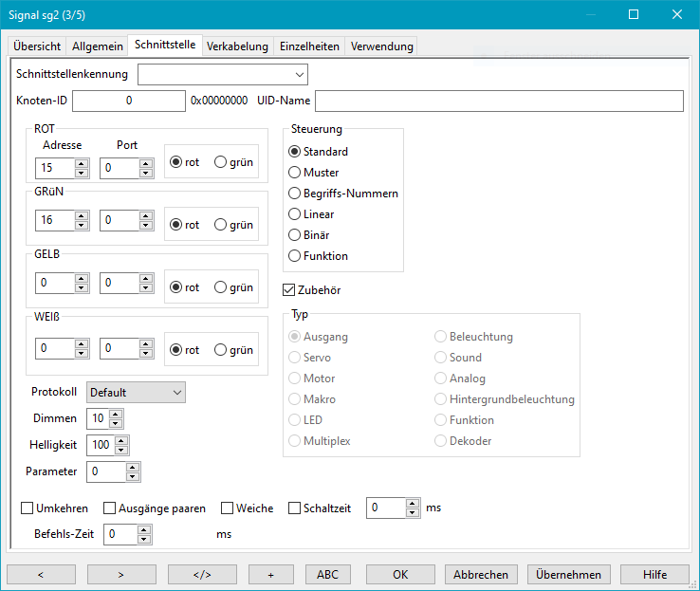Uncheck the Zubehör checkbox

[x=290, y=290]
